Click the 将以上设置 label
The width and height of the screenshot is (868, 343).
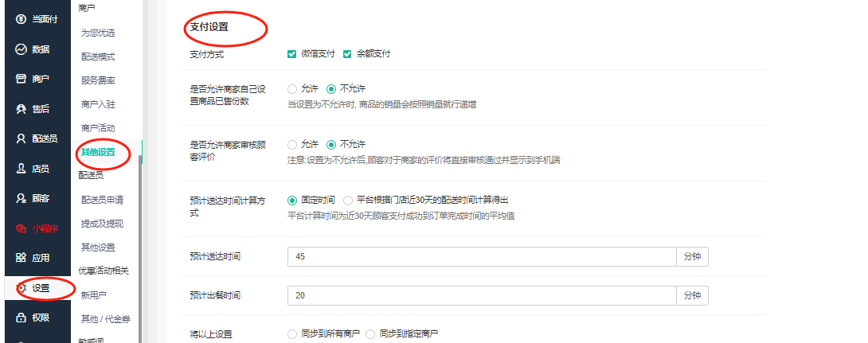(x=211, y=334)
